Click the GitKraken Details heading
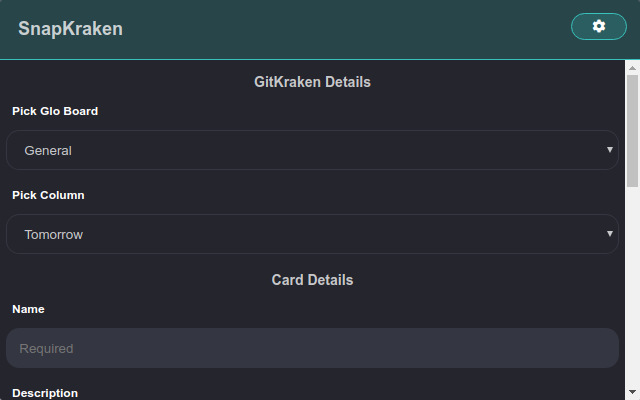This screenshot has height=400, width=640. [x=312, y=82]
